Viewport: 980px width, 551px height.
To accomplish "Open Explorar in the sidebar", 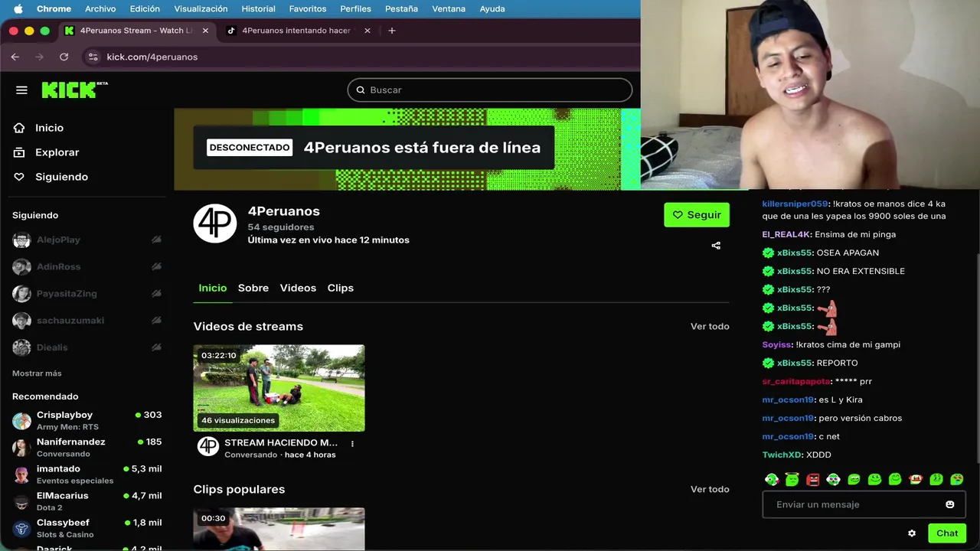I will (x=57, y=152).
